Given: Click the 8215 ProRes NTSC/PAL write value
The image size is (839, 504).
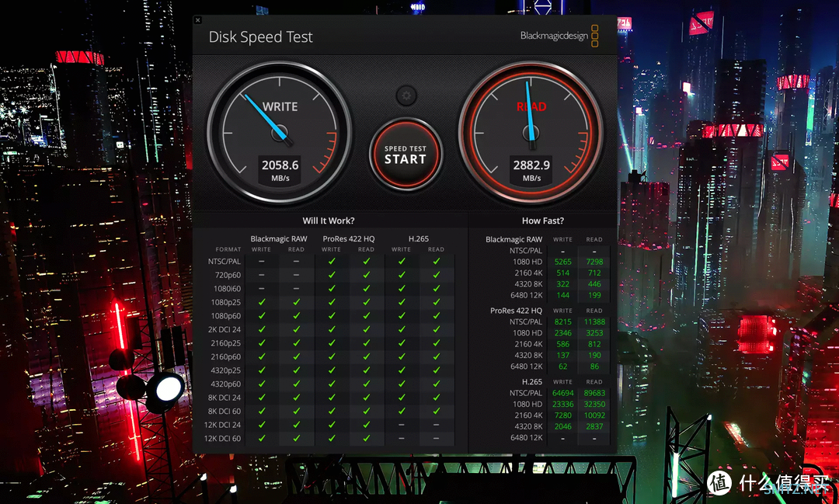Looking at the screenshot, I should [x=563, y=322].
